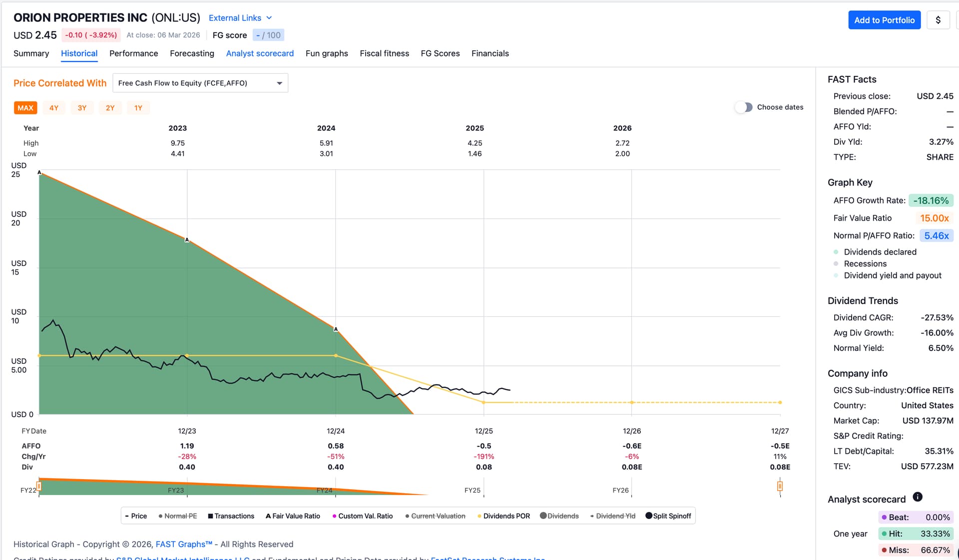959x560 pixels.
Task: Toggle the Price legend marker
Action: click(x=127, y=516)
